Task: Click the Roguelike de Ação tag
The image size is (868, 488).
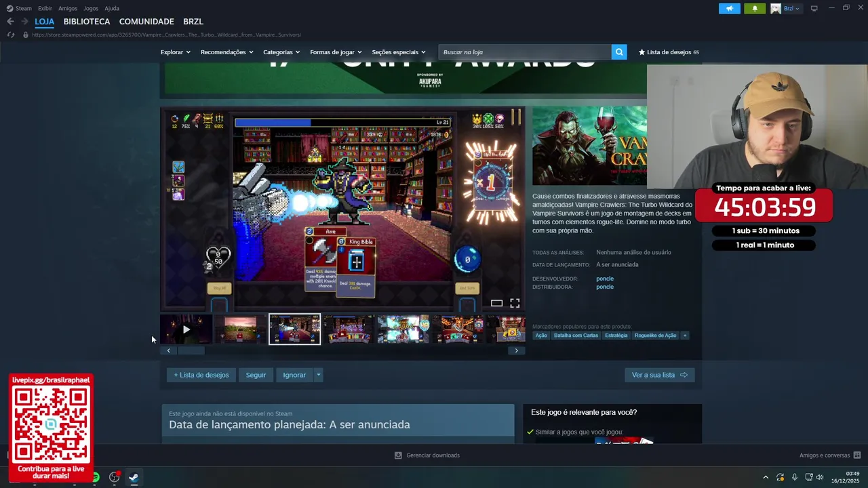Action: (x=656, y=335)
